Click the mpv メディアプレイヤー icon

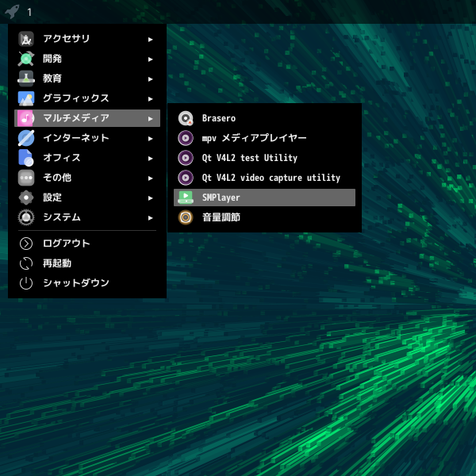(186, 138)
